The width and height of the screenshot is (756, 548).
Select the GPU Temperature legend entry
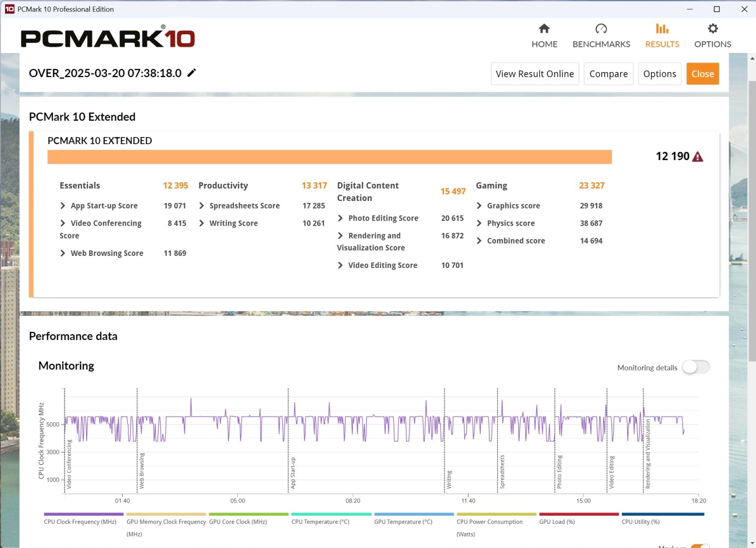point(414,519)
